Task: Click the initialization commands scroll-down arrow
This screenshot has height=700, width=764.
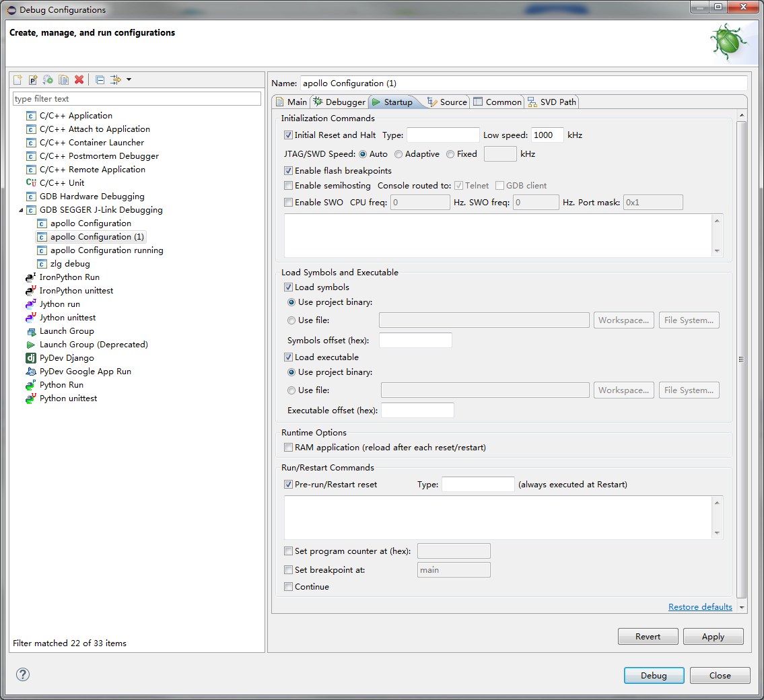Action: (717, 251)
